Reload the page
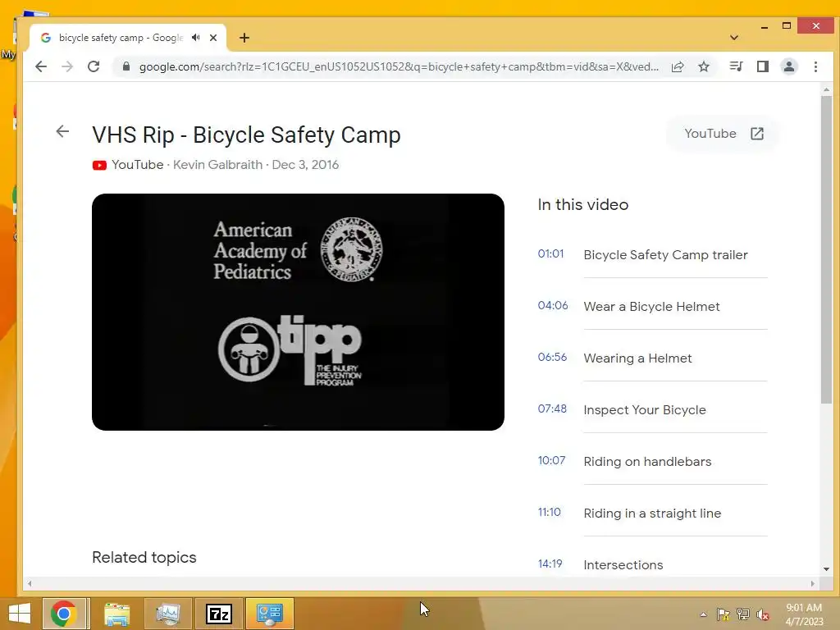This screenshot has width=840, height=630. (94, 66)
